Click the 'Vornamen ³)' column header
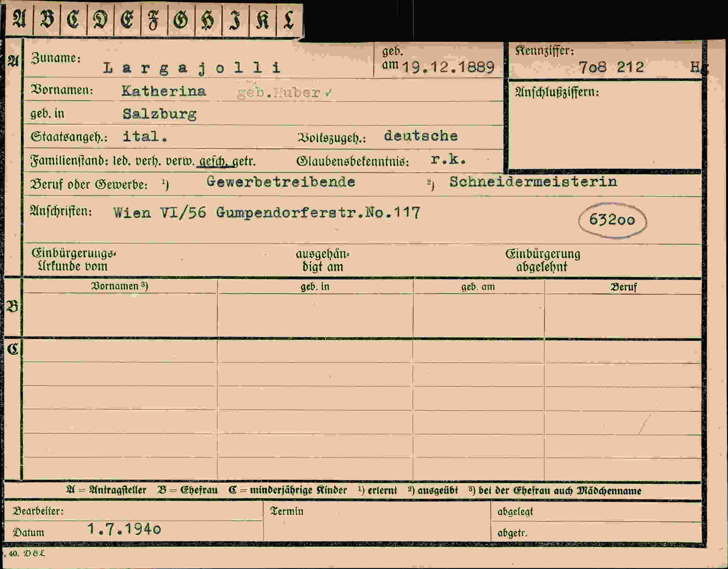Screen dimensions: 728x569 [x=120, y=286]
